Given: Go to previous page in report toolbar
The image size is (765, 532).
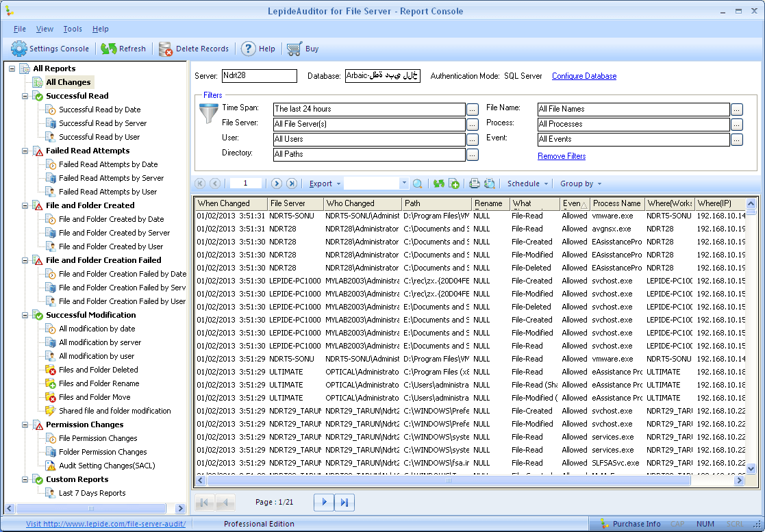Looking at the screenshot, I should click(x=214, y=183).
